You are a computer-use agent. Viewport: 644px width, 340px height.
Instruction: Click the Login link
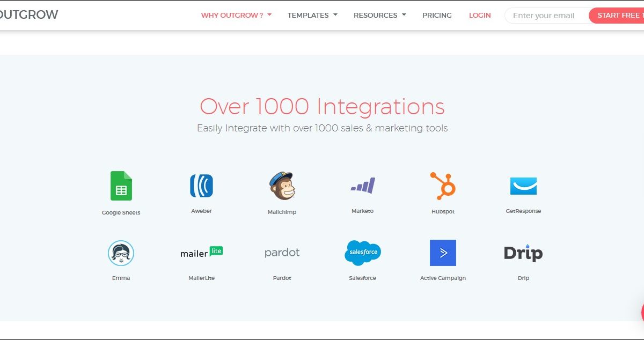pyautogui.click(x=480, y=15)
